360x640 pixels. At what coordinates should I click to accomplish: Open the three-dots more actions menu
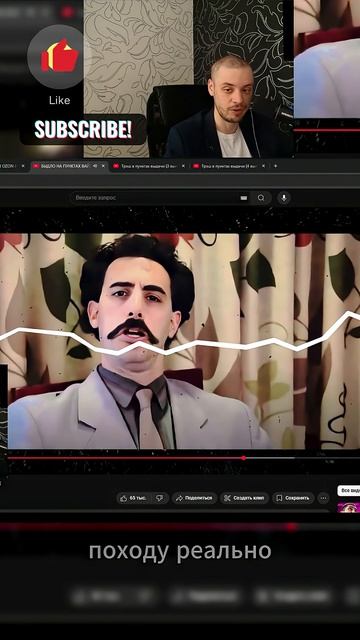pyautogui.click(x=323, y=498)
